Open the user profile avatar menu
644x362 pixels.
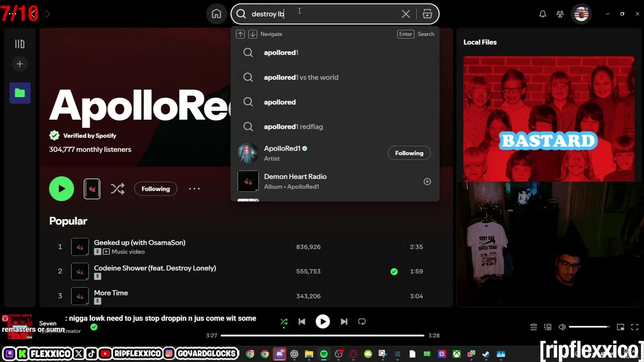(581, 14)
